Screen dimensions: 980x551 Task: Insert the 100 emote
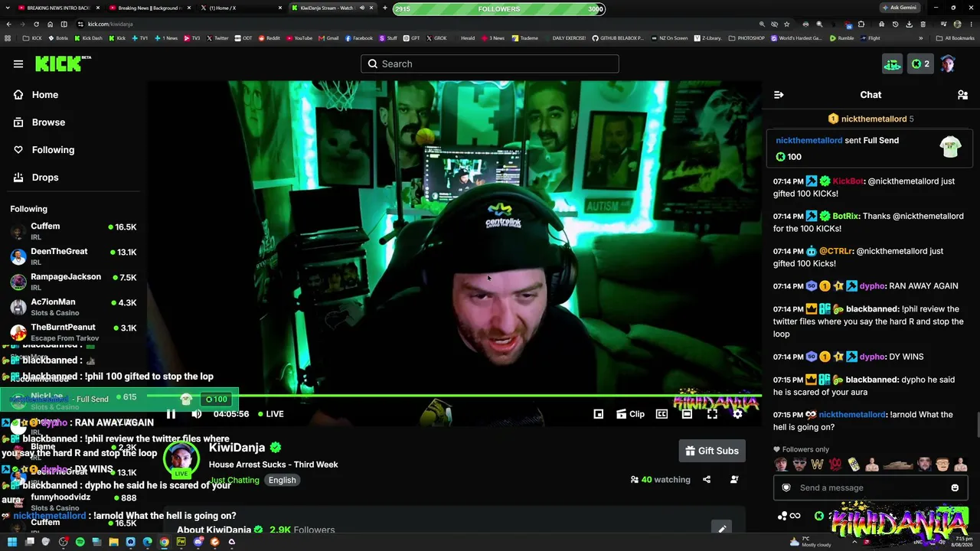(835, 465)
